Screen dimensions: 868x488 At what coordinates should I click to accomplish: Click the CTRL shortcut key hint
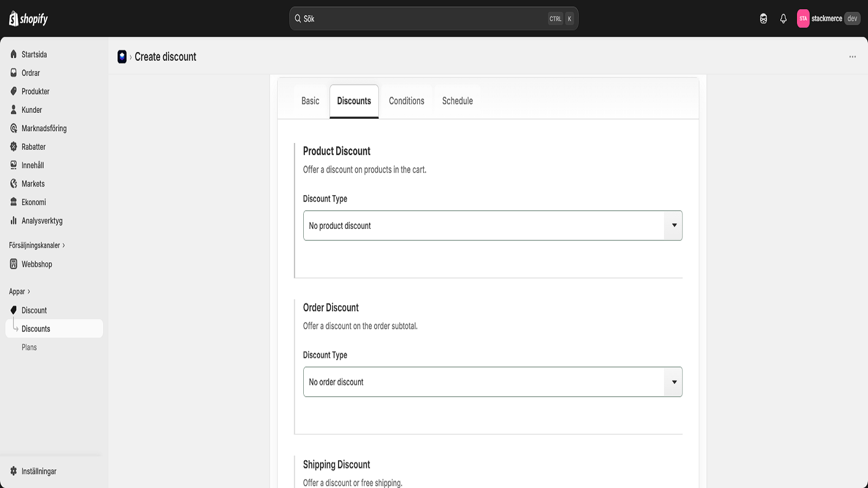pyautogui.click(x=556, y=18)
